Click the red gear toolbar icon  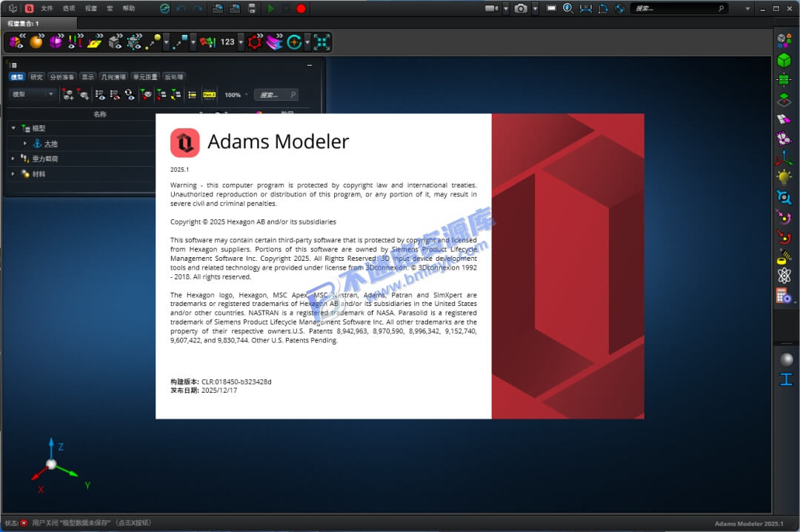coord(255,42)
